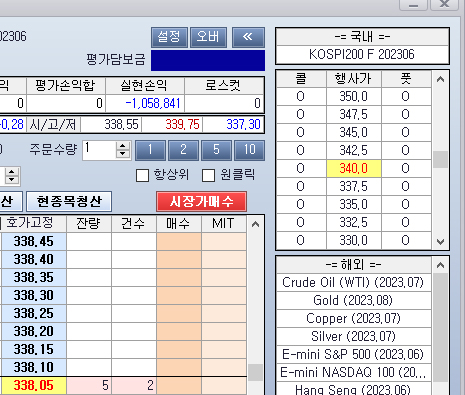Click the 풋 put column header
Viewport: 465px width, 395px height.
tap(406, 79)
